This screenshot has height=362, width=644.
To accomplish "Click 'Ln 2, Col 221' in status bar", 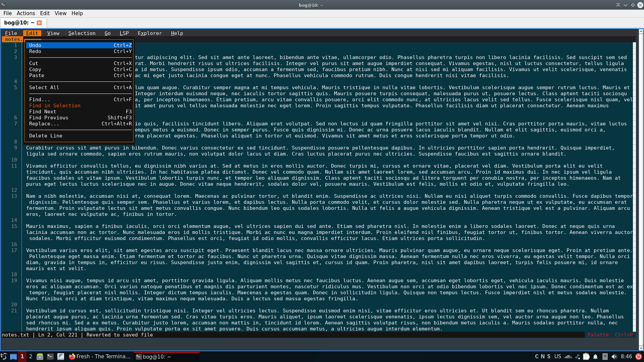I will 58,335.
